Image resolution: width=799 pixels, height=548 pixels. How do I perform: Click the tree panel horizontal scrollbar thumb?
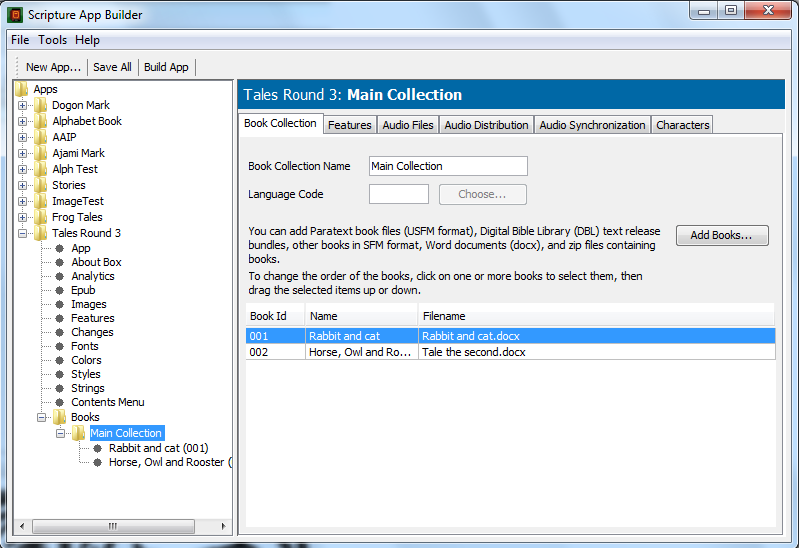click(x=113, y=526)
